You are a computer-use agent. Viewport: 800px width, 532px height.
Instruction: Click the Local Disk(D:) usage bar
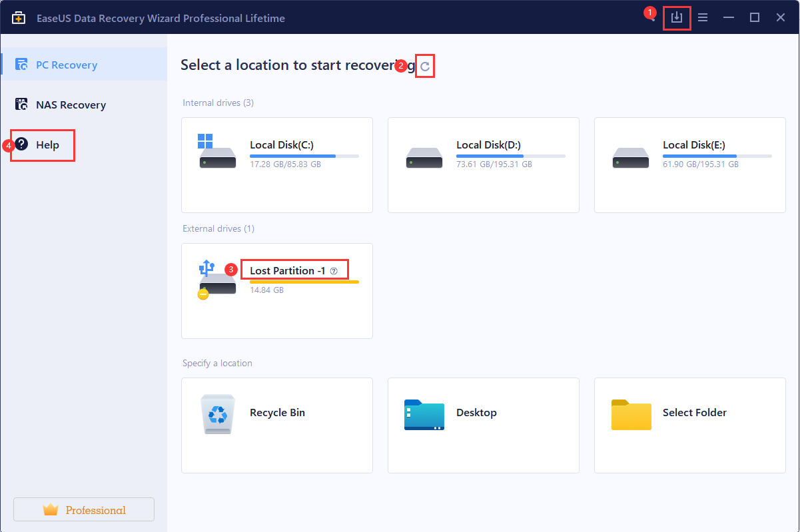pyautogui.click(x=510, y=156)
